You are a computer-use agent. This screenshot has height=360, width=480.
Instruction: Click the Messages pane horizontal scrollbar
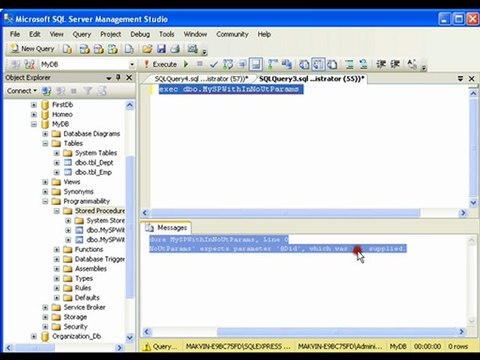coord(337,332)
